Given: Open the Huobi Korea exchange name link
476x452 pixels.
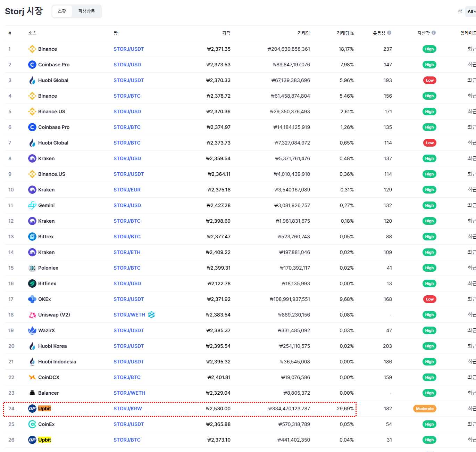Looking at the screenshot, I should click(52, 346).
